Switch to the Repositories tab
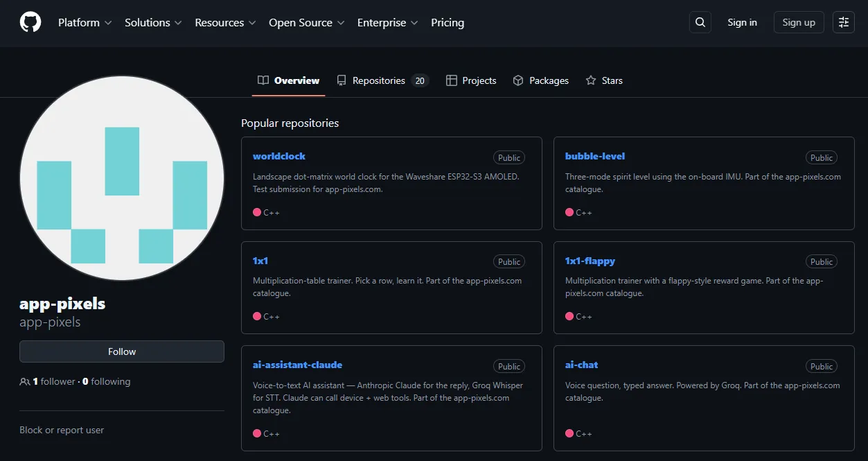The height and width of the screenshot is (461, 868). click(382, 80)
